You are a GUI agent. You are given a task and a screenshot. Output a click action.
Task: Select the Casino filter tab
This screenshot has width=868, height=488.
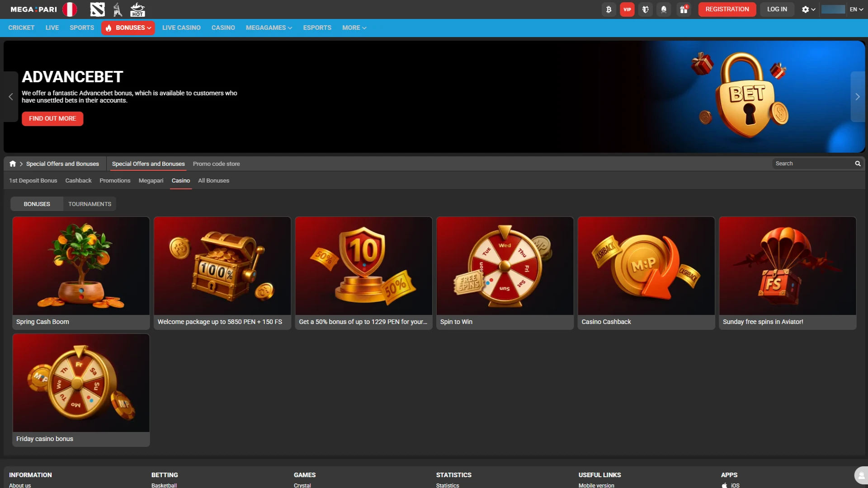pyautogui.click(x=181, y=181)
